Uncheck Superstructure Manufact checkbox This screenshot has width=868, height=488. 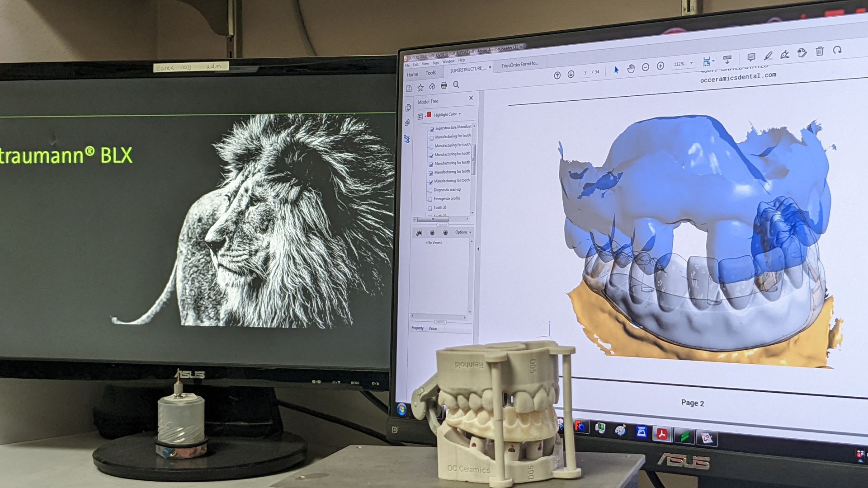coord(432,129)
